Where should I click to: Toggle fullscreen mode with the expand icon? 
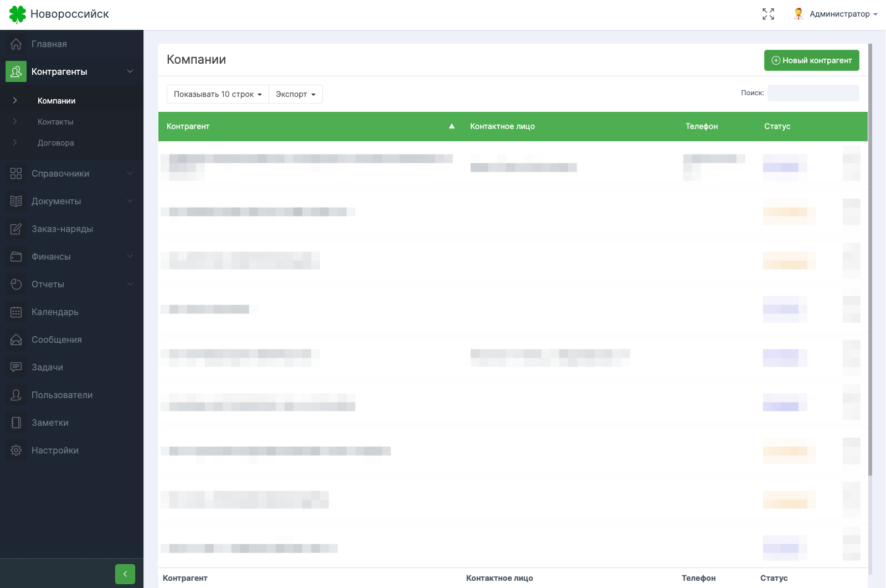[768, 14]
